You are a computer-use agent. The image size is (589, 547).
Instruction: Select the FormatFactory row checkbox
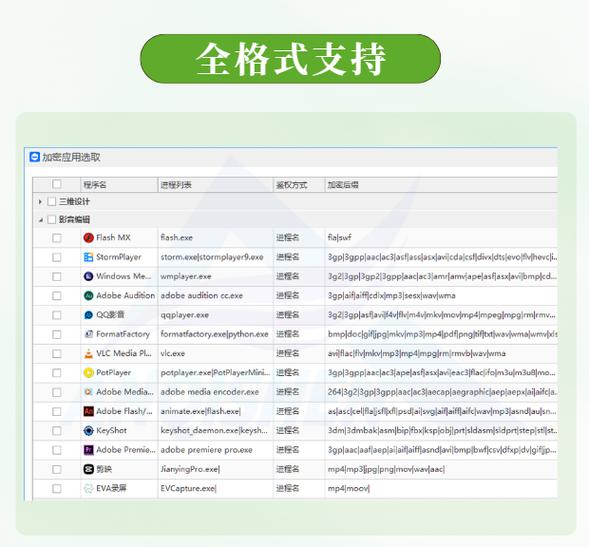[x=57, y=334]
